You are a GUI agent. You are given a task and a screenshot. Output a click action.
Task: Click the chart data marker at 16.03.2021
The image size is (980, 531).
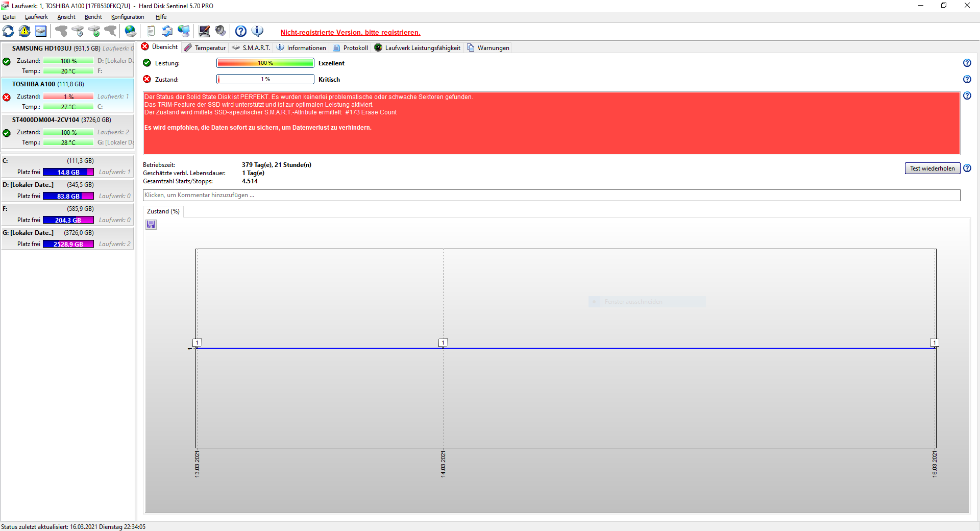(935, 343)
